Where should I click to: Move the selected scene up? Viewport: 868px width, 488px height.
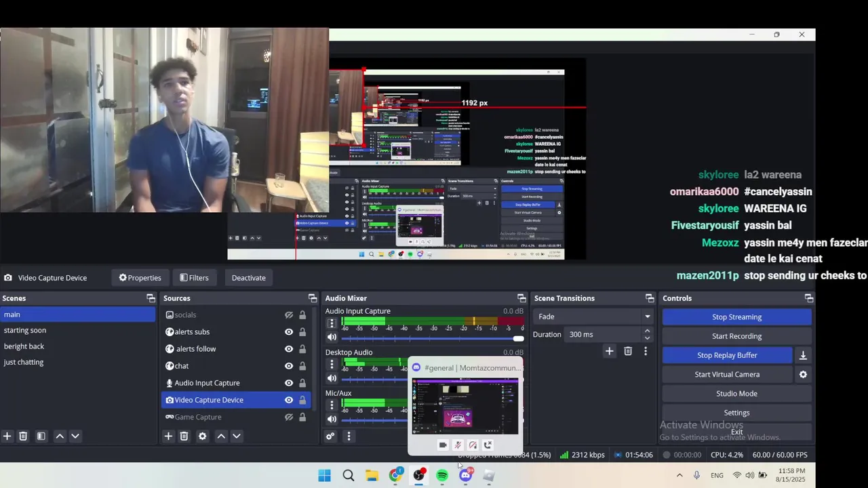[x=60, y=436]
